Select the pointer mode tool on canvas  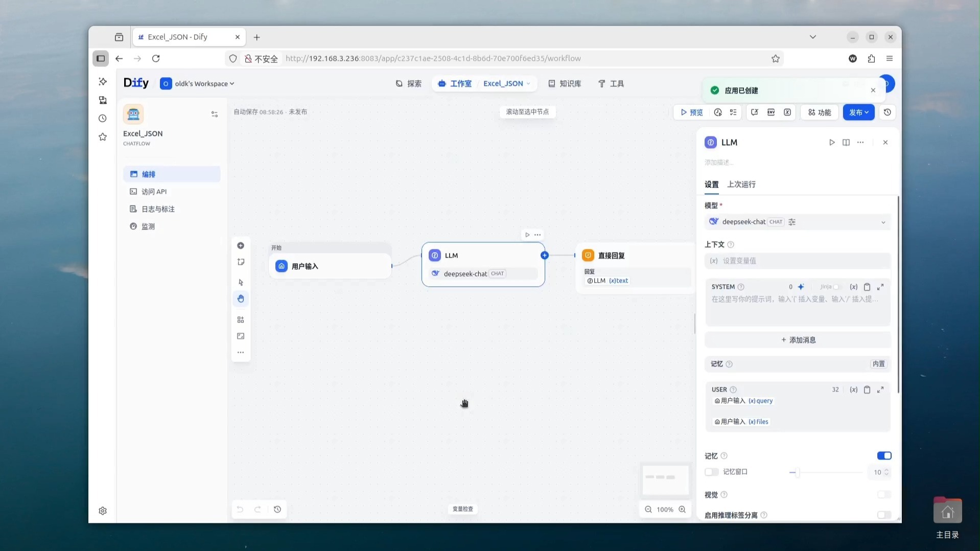point(241,282)
